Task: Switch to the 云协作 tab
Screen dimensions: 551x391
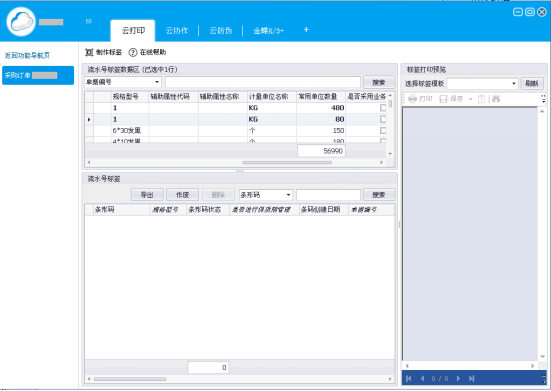Action: pos(177,31)
